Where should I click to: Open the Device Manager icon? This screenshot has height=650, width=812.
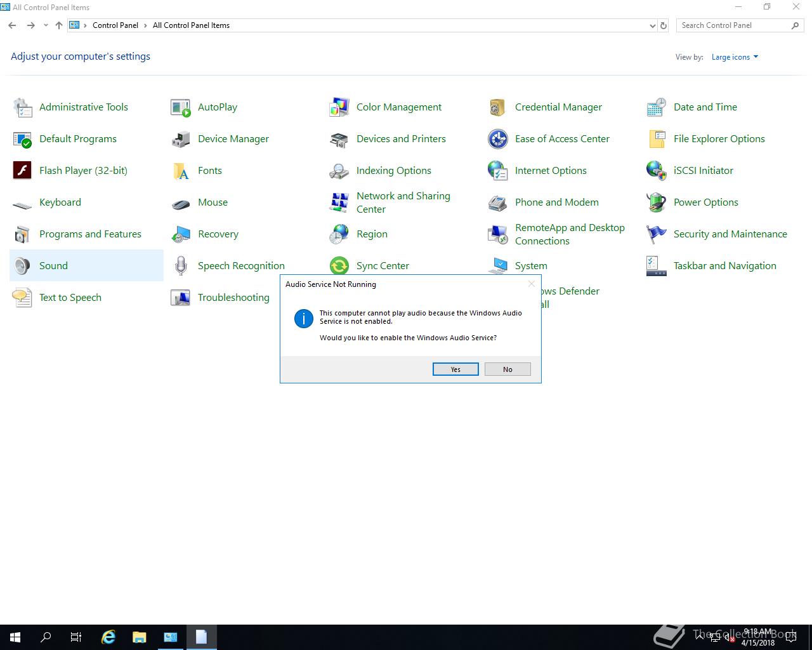click(181, 139)
